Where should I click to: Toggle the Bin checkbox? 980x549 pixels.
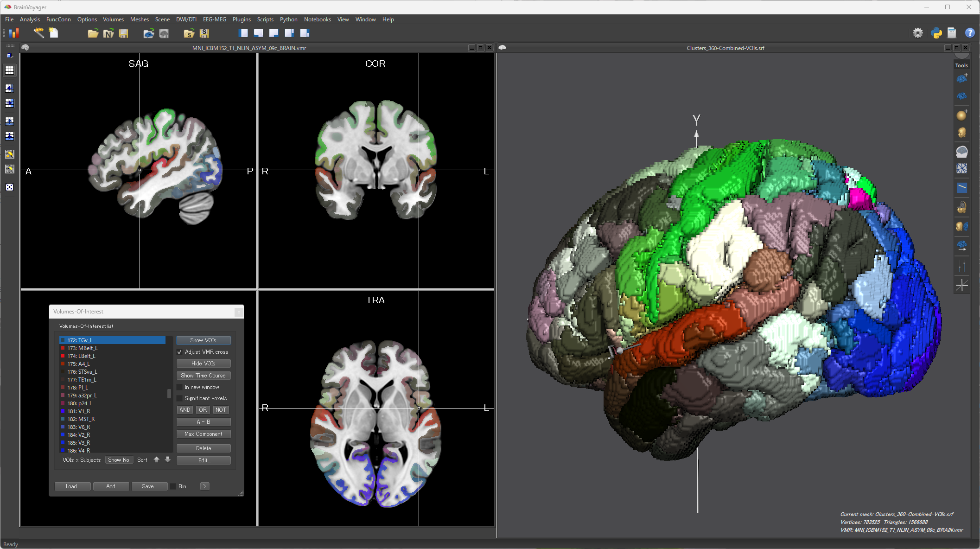173,486
